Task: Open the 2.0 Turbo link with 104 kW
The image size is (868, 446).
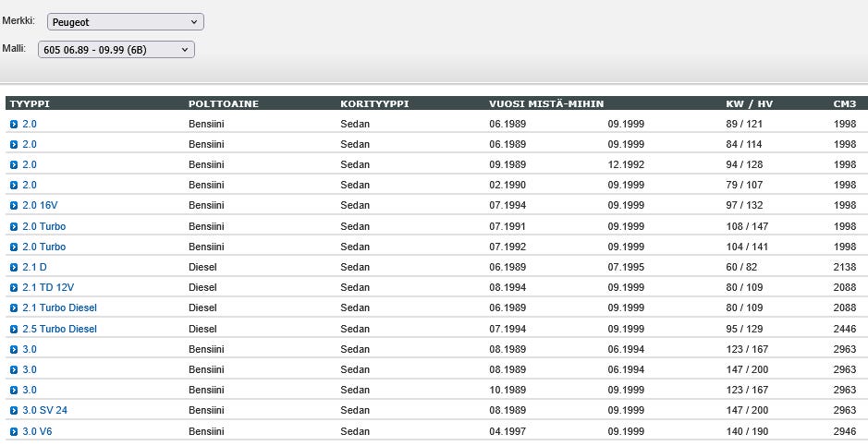Action: tap(43, 247)
